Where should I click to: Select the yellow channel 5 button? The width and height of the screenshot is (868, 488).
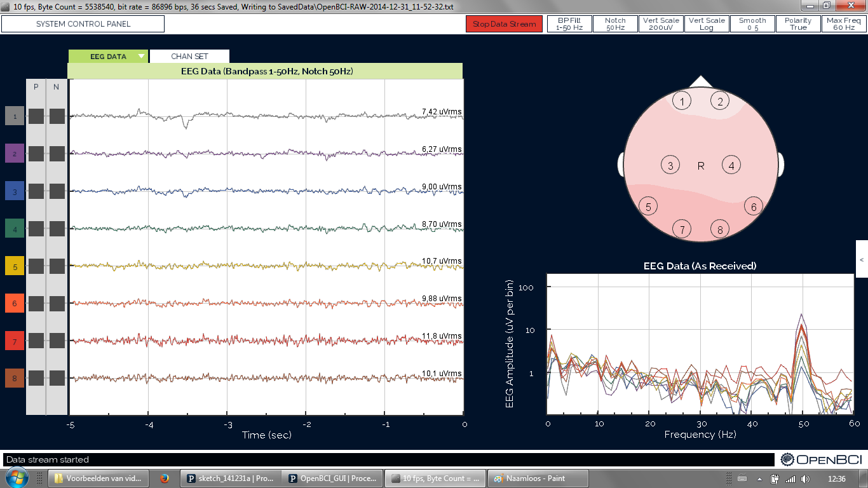pyautogui.click(x=14, y=266)
